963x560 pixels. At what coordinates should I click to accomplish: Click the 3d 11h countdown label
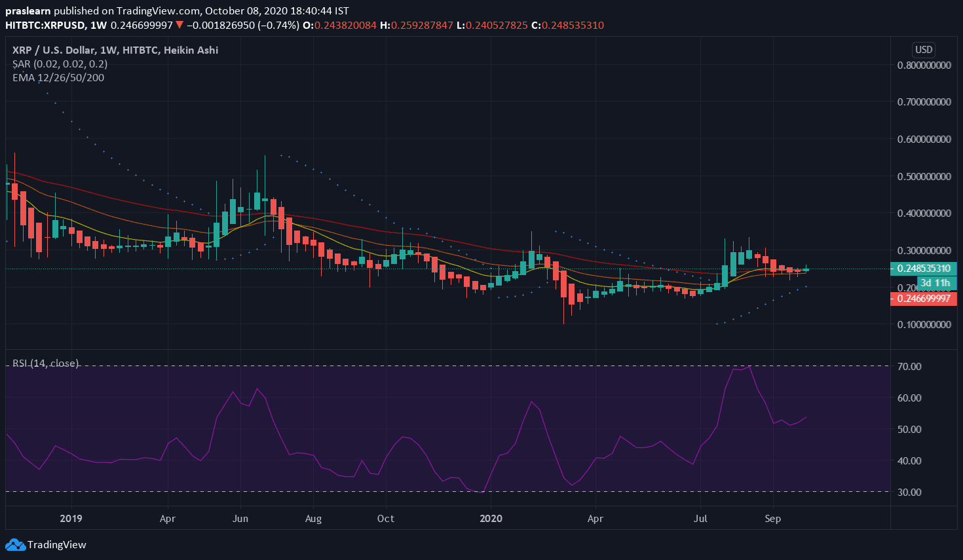(x=935, y=283)
